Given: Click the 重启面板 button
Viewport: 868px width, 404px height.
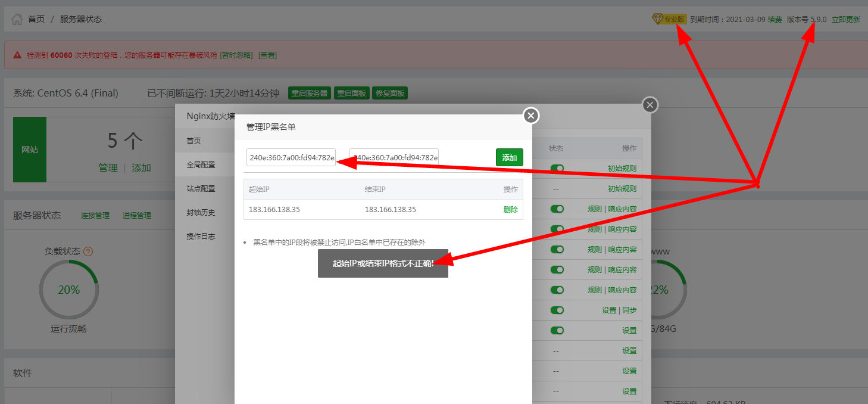Looking at the screenshot, I should [x=352, y=94].
